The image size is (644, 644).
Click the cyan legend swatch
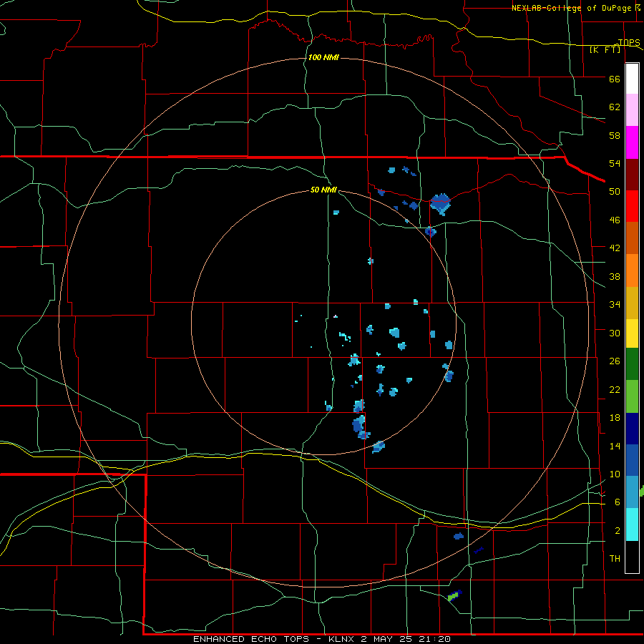[x=632, y=525]
